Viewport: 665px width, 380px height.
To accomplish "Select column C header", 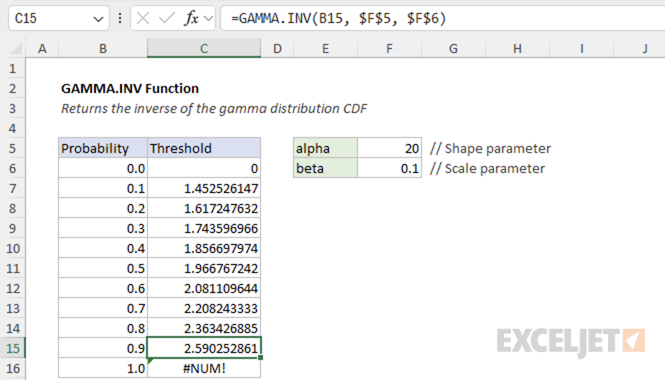I will point(204,48).
